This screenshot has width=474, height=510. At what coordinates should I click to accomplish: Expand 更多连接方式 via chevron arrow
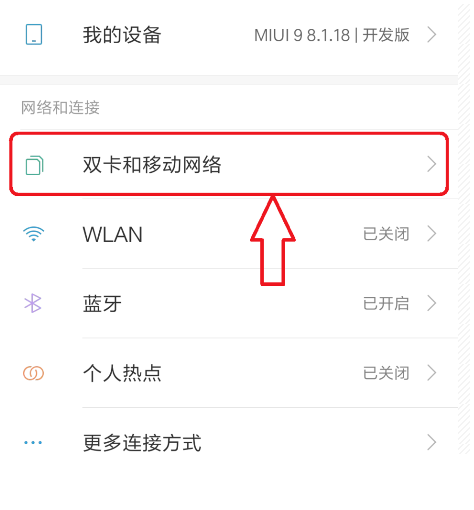432,443
